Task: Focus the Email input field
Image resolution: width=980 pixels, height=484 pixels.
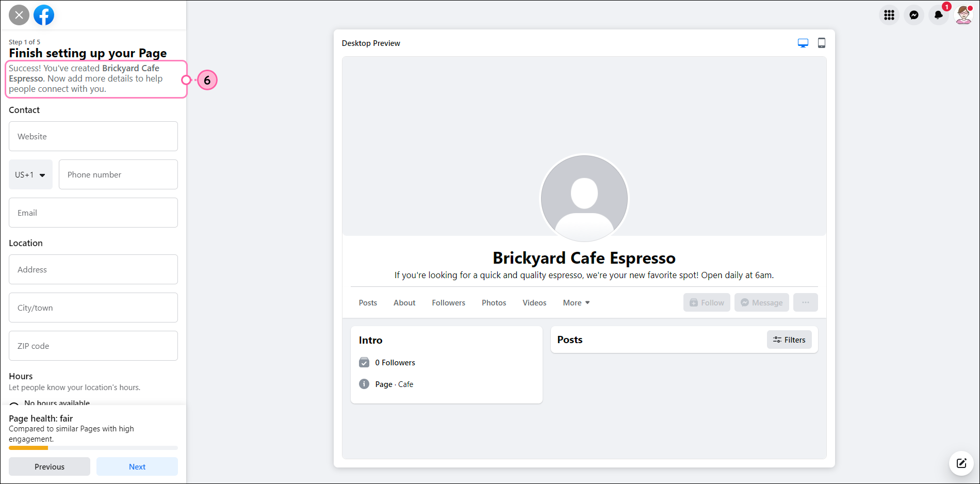Action: [x=93, y=213]
